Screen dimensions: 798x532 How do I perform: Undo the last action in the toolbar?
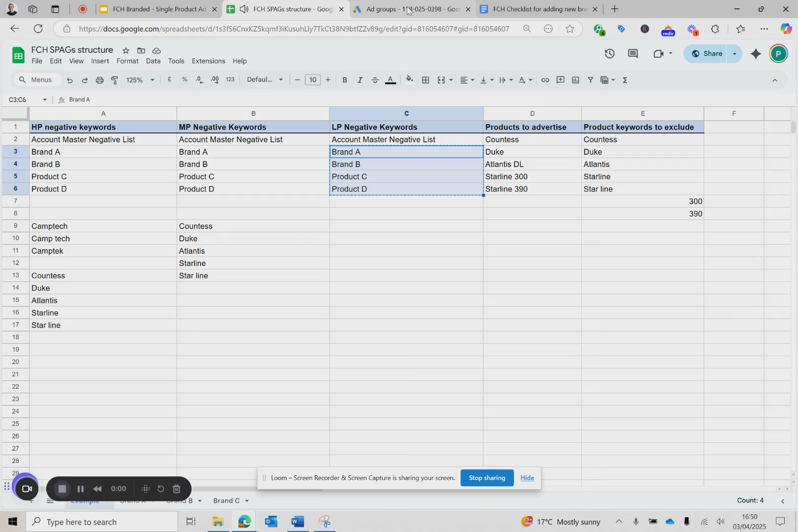69,80
